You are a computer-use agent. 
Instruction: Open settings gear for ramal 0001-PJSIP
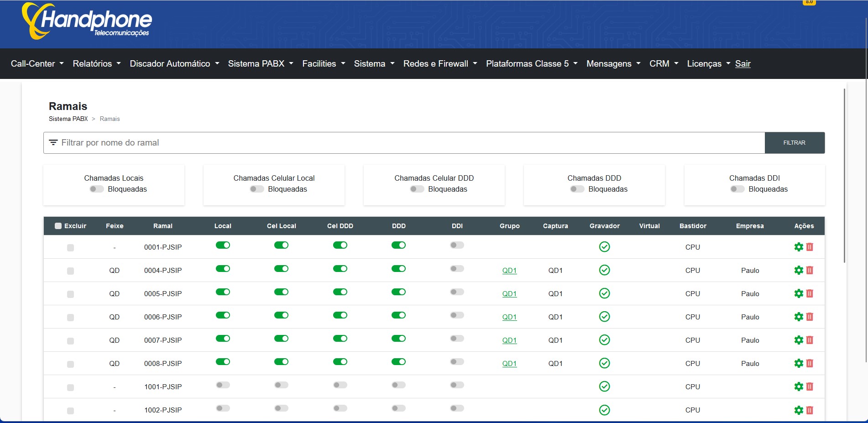[798, 247]
